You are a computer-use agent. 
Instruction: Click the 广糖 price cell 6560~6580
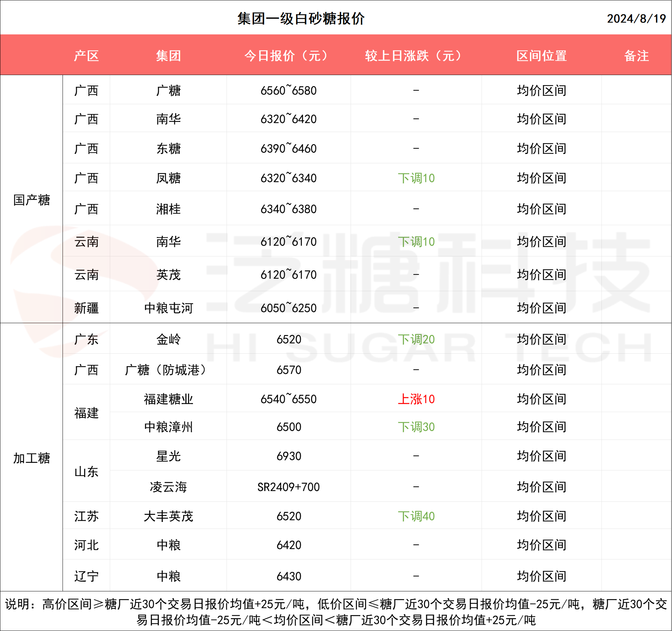pos(288,91)
